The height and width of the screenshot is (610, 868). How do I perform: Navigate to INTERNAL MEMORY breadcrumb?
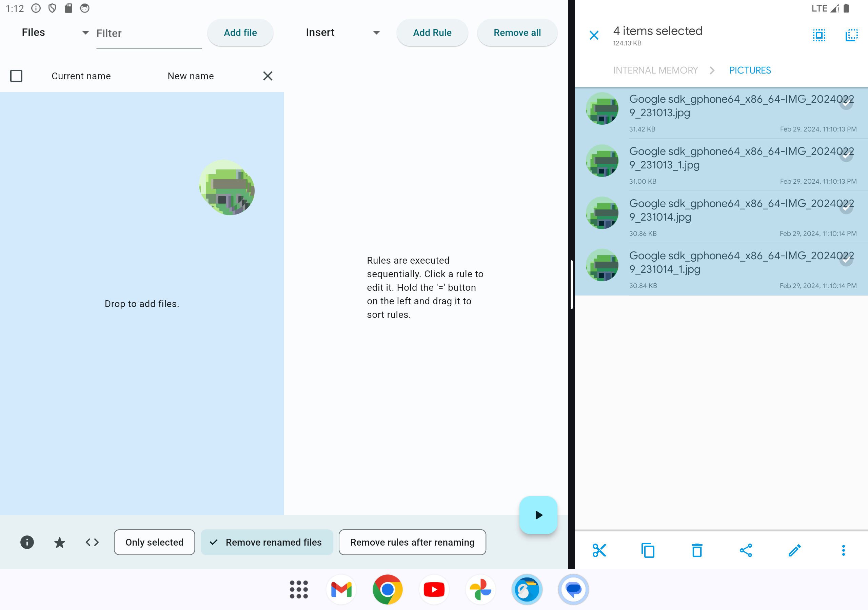click(x=655, y=70)
